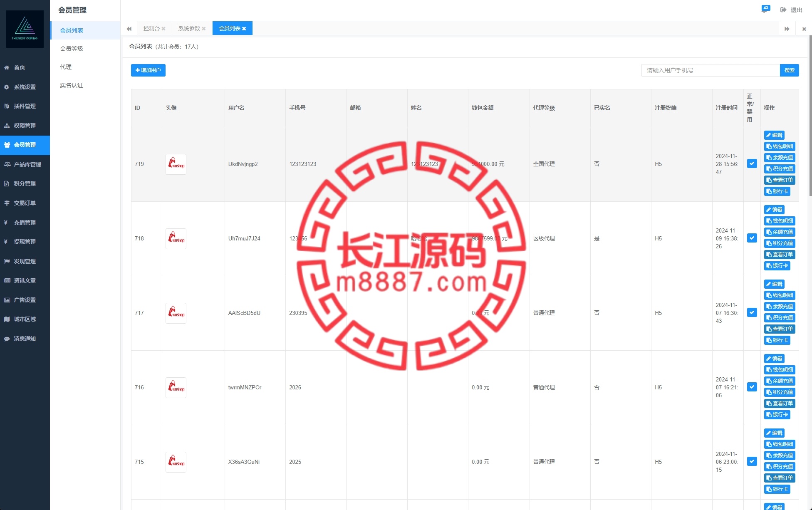812x510 pixels.
Task: Close the 控制台 tab via its x
Action: point(163,29)
